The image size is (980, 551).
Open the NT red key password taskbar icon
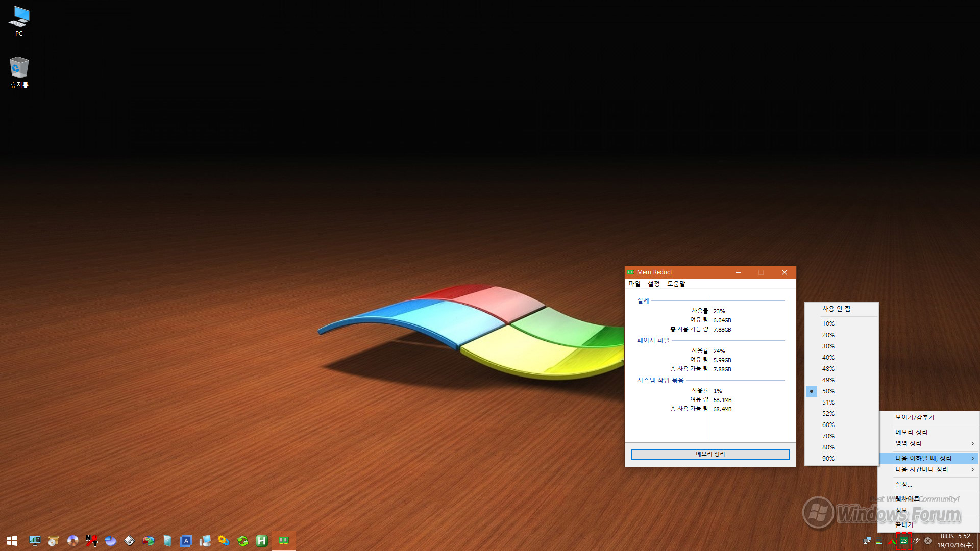[91, 541]
